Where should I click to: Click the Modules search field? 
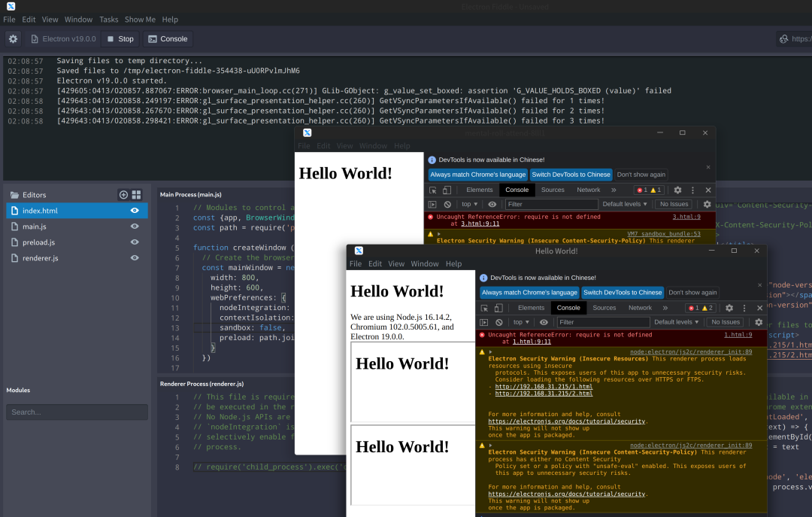(x=77, y=412)
